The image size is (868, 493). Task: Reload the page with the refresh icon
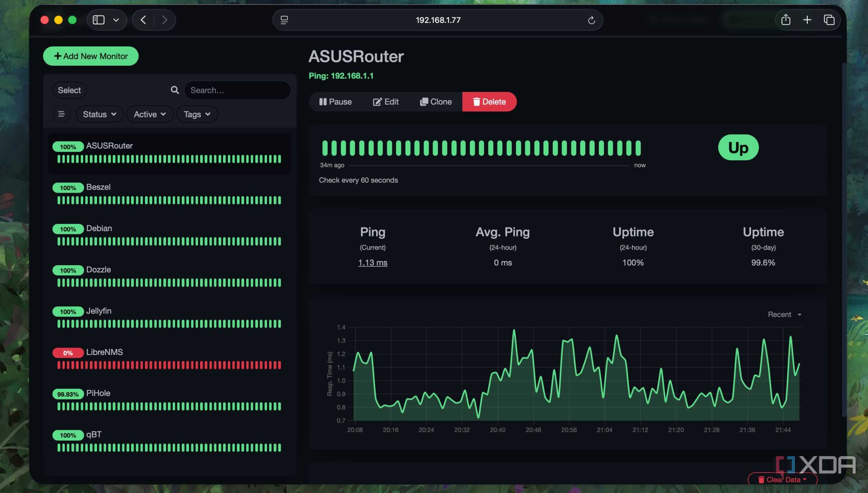[591, 20]
